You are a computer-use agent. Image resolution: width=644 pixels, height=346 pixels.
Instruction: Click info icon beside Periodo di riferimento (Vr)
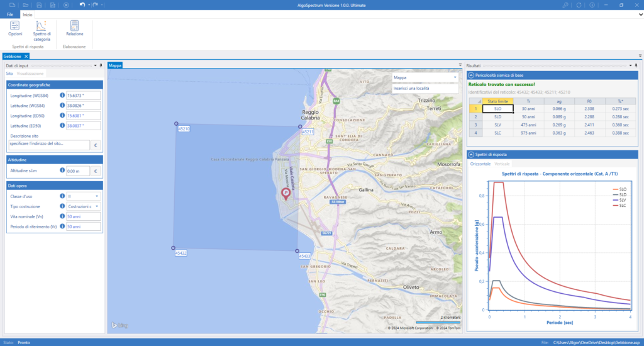[62, 226]
